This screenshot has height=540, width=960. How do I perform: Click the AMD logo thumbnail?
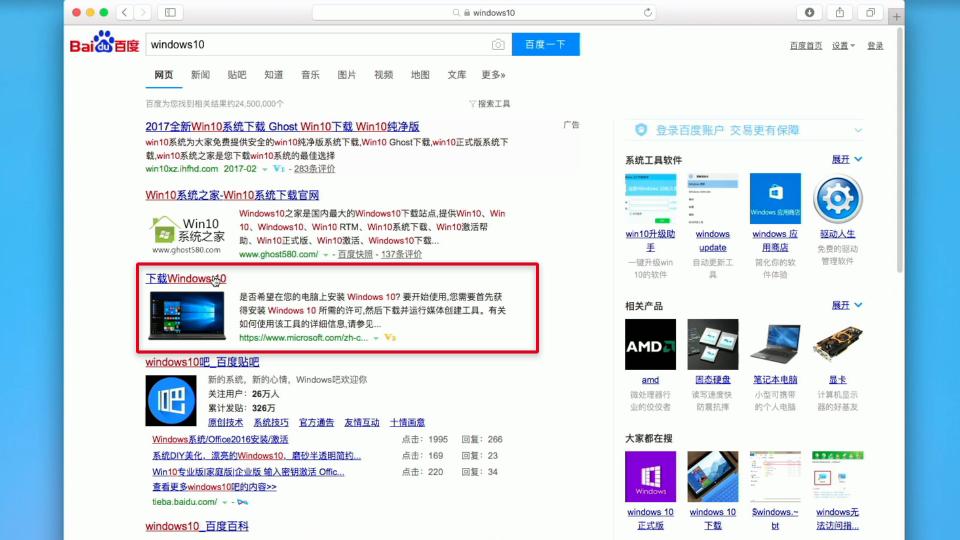coord(650,344)
